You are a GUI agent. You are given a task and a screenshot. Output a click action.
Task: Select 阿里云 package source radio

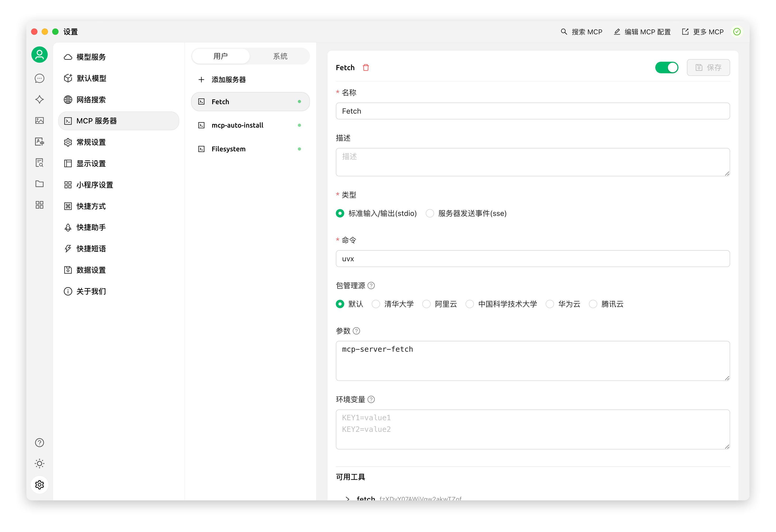[x=426, y=304]
